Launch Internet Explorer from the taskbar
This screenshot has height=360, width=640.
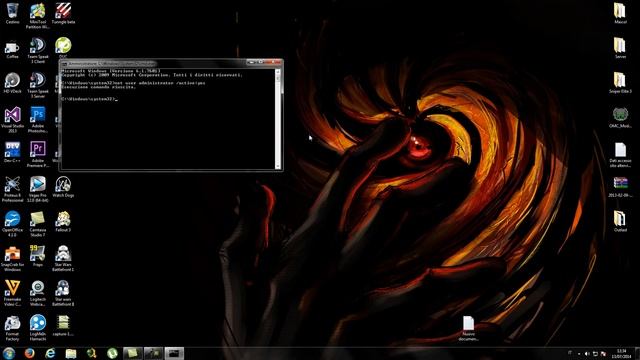(x=50, y=353)
